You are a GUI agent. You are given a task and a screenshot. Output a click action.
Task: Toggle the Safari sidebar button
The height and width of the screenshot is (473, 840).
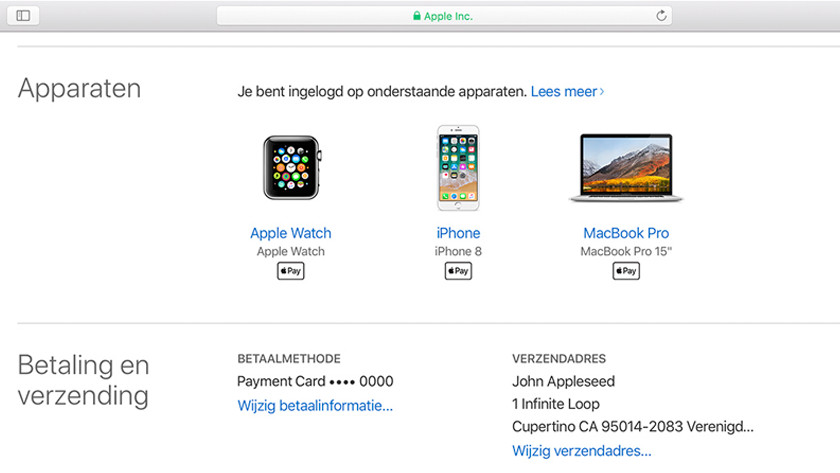tap(23, 16)
